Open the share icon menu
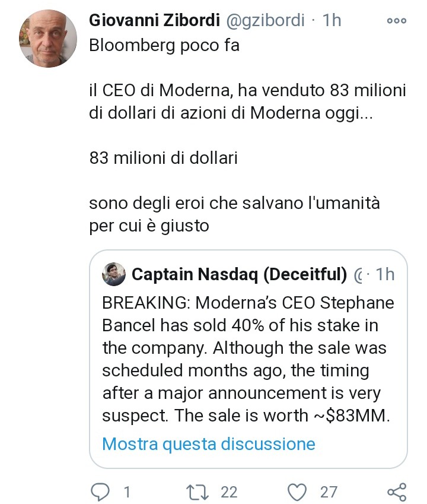Screen dimensions: 427x504 pos(396,492)
